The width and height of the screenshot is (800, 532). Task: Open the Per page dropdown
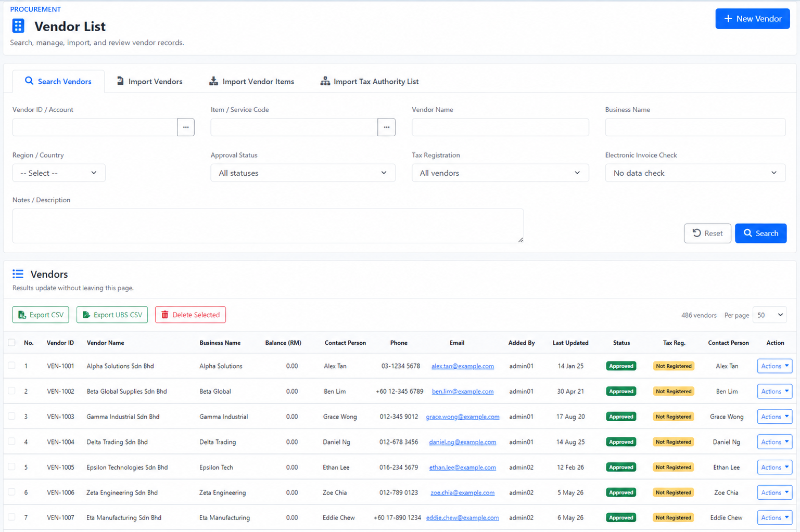click(x=770, y=315)
